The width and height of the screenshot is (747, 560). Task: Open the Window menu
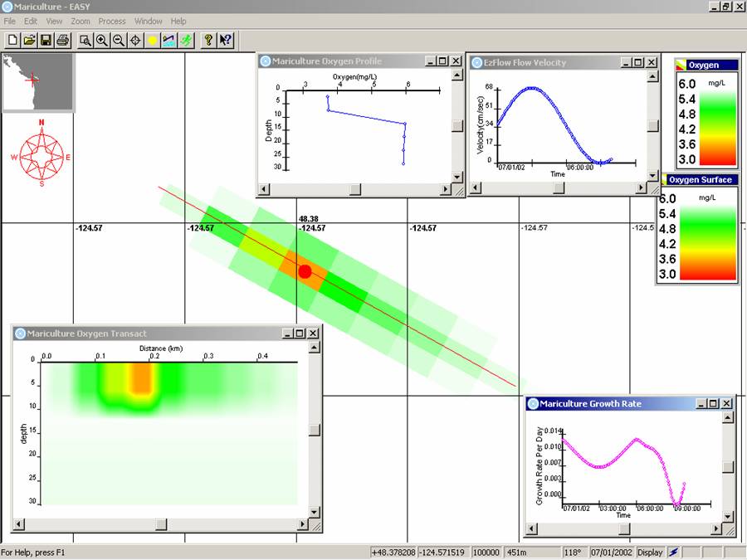coord(149,21)
